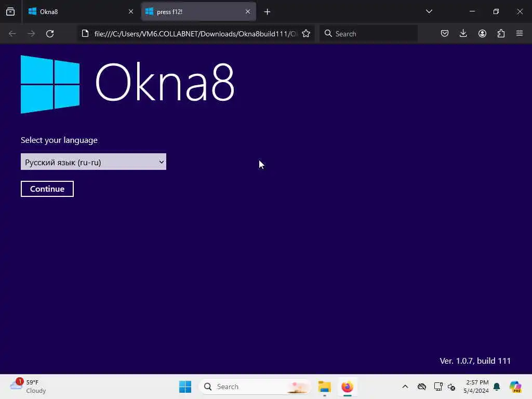Click the muted volume tray icon

(x=451, y=387)
